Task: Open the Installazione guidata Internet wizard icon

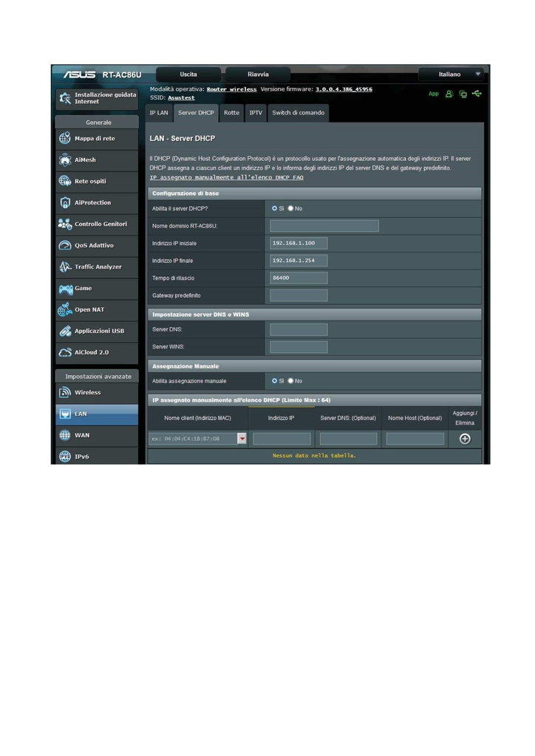Action: [x=64, y=98]
